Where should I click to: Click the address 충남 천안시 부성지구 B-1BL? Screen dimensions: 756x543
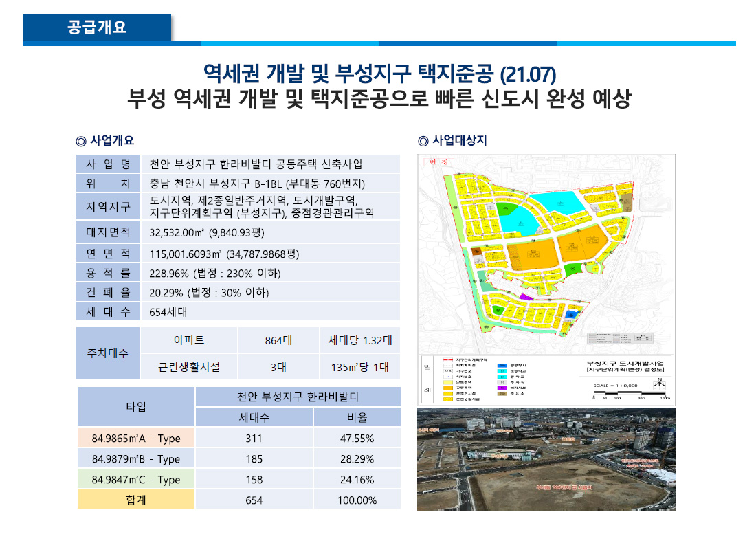[257, 184]
